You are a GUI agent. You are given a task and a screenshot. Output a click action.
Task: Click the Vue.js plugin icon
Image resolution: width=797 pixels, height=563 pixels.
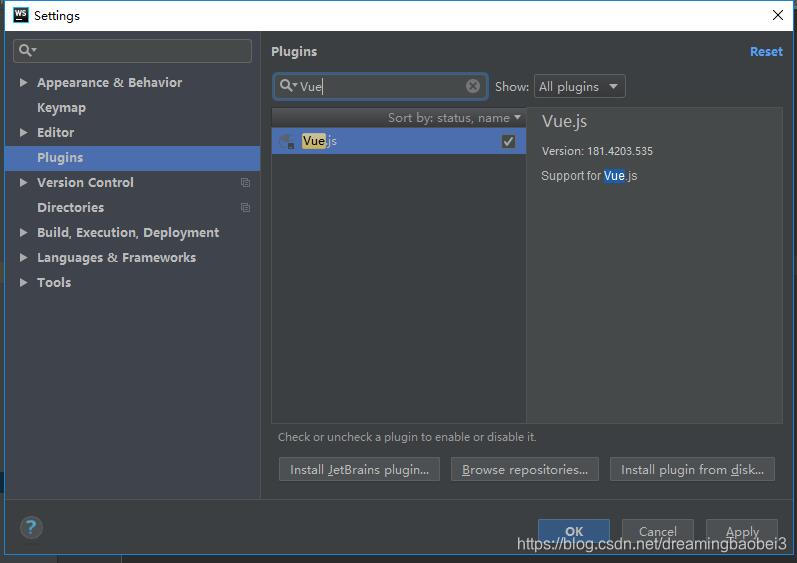(288, 141)
